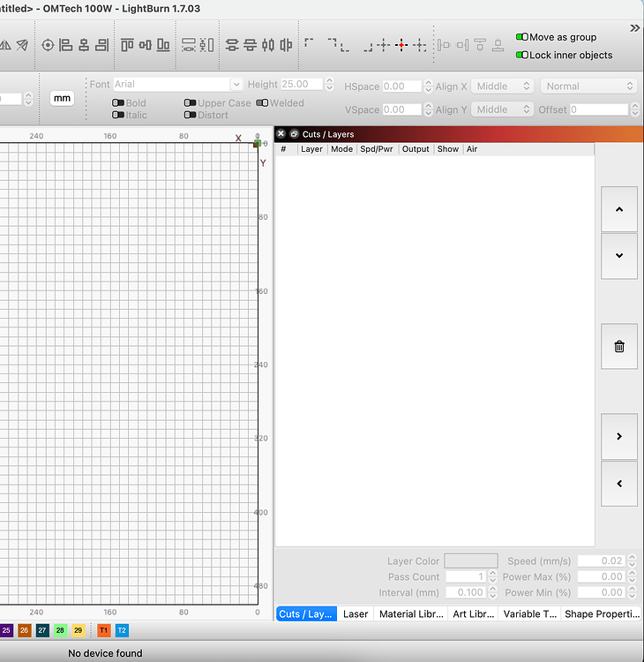Move selection to upper-left page corner

point(309,42)
